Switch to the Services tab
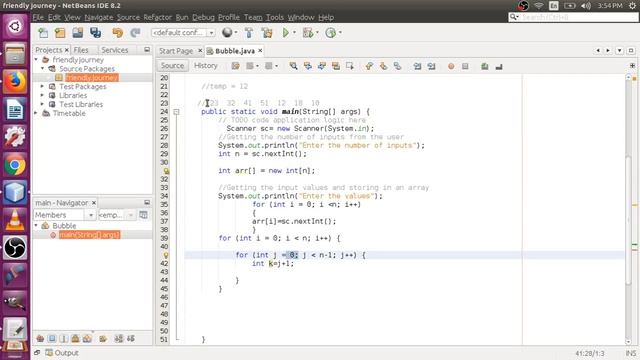 tap(115, 50)
